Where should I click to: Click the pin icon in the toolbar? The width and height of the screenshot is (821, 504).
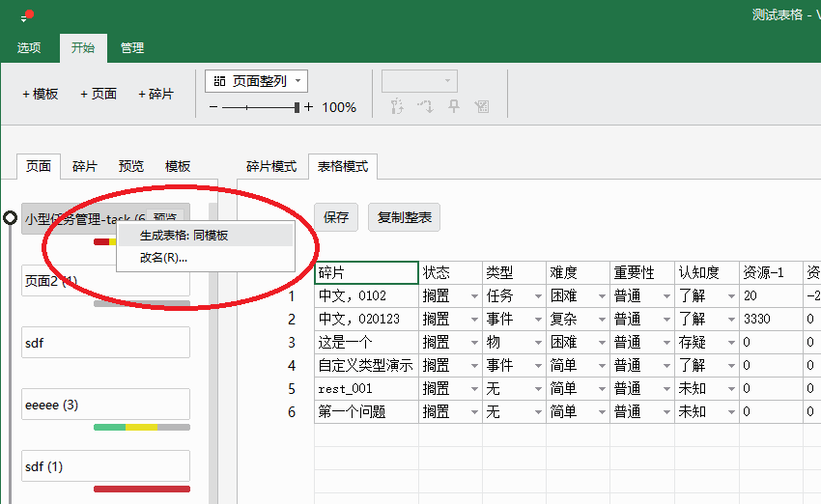pyautogui.click(x=453, y=107)
